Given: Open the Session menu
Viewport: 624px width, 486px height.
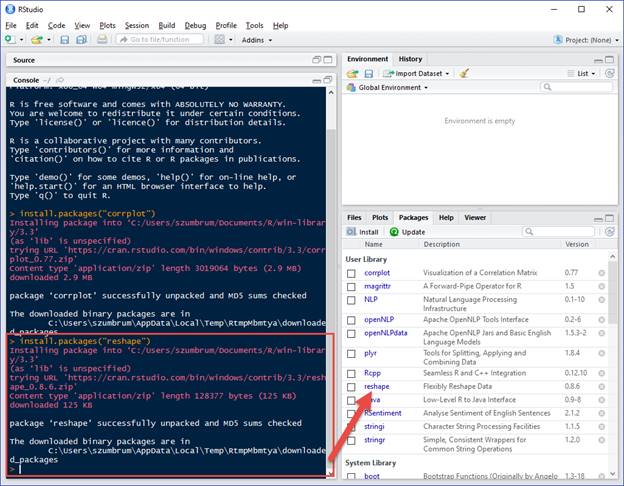Looking at the screenshot, I should click(x=136, y=25).
